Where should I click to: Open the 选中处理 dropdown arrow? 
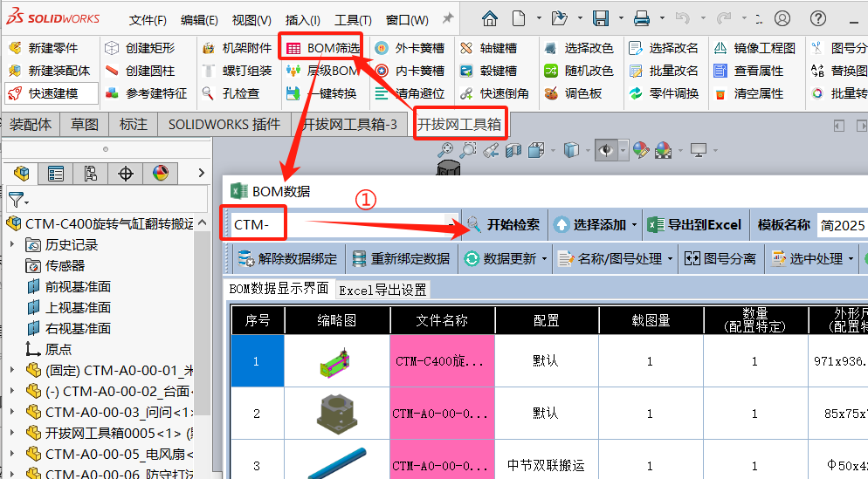(x=851, y=259)
